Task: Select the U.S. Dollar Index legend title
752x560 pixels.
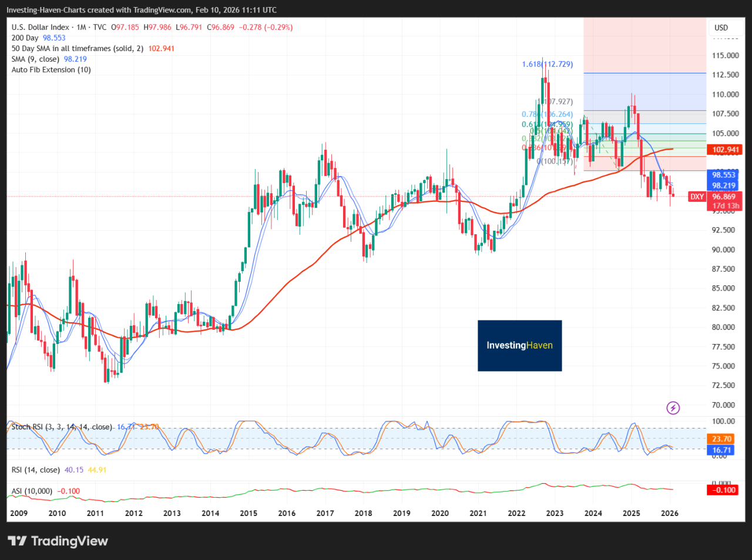Action: pyautogui.click(x=41, y=26)
